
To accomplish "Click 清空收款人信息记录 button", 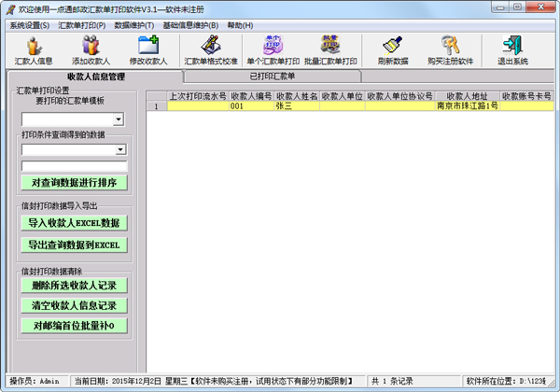I will point(74,305).
